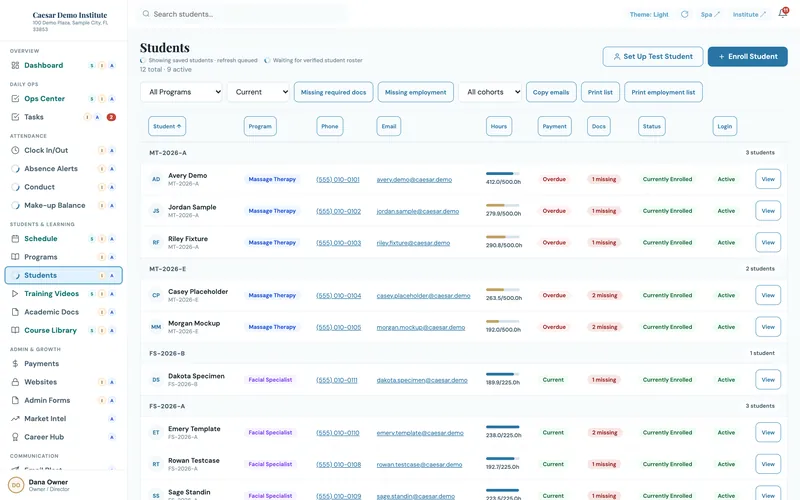Open Absence Alerts in the sidebar
The height and width of the screenshot is (500, 800).
pyautogui.click(x=63, y=168)
